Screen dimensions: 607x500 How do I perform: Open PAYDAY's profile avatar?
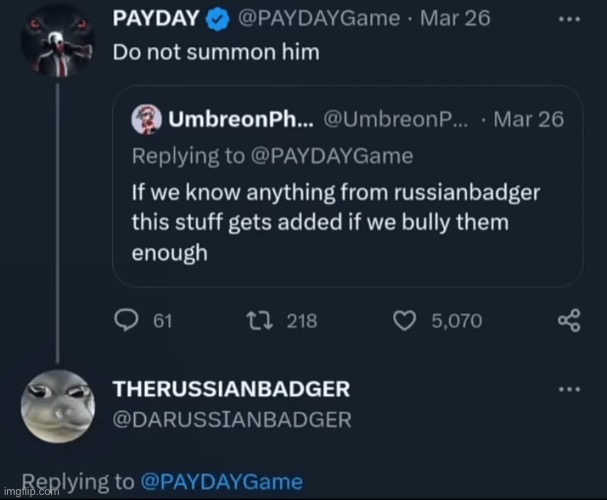point(58,41)
